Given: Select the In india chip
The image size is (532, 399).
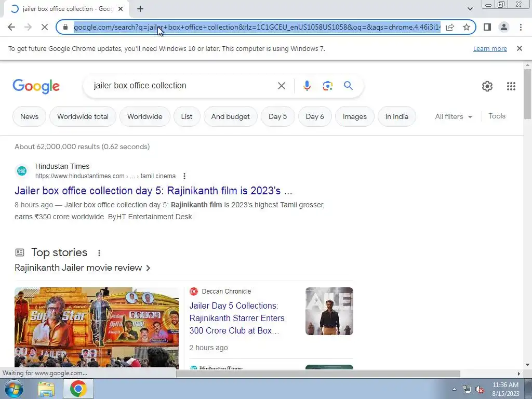Looking at the screenshot, I should [x=396, y=116].
